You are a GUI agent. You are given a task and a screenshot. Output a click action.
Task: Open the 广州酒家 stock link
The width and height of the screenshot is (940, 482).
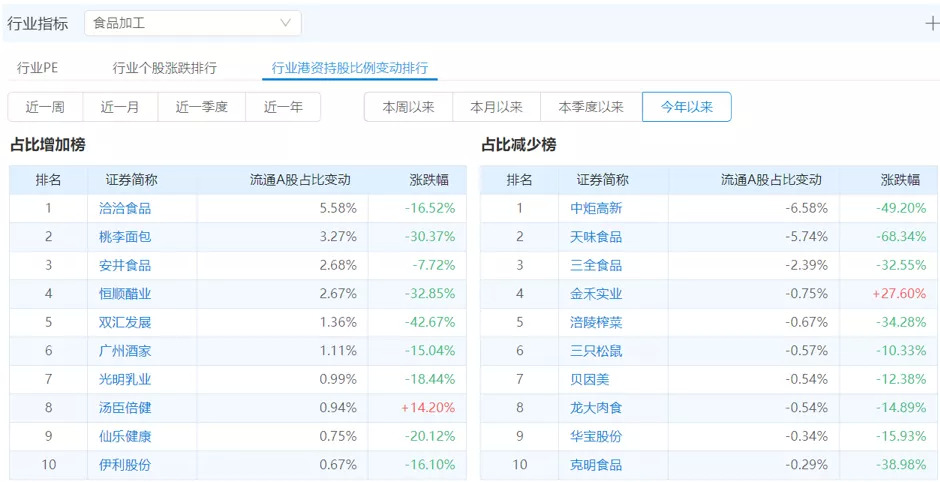(x=125, y=351)
